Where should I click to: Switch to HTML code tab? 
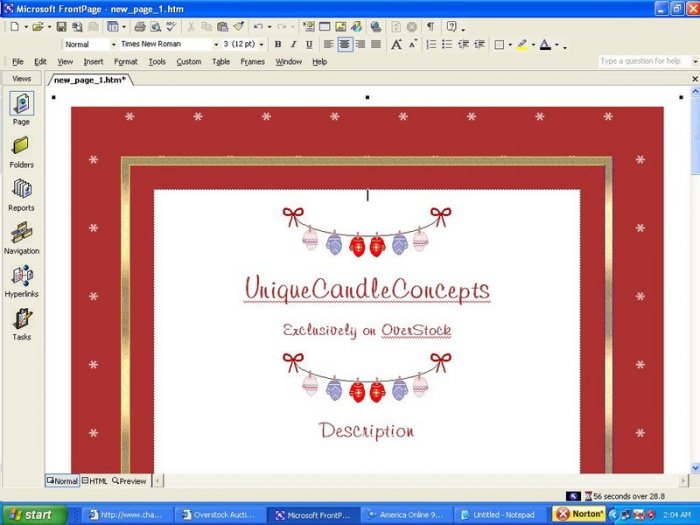95,481
